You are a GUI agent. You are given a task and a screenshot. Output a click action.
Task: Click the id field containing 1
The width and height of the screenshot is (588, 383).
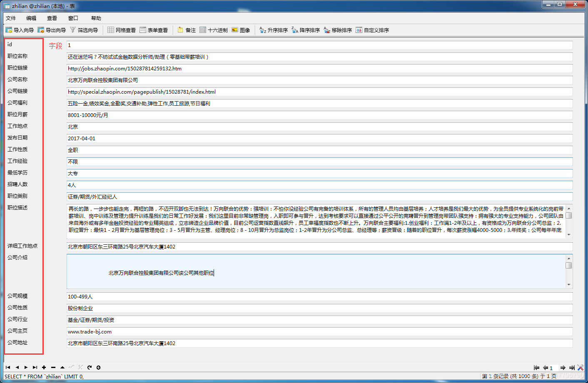[x=319, y=45]
